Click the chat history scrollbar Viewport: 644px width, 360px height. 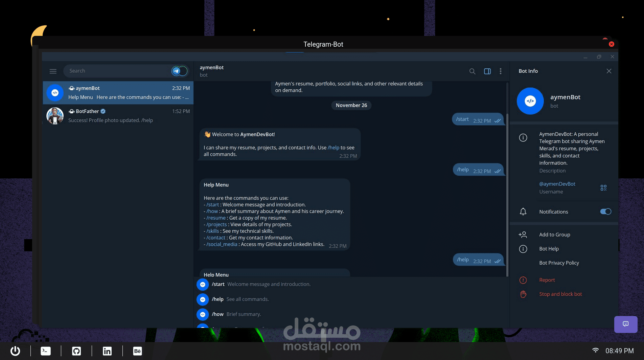507,195
